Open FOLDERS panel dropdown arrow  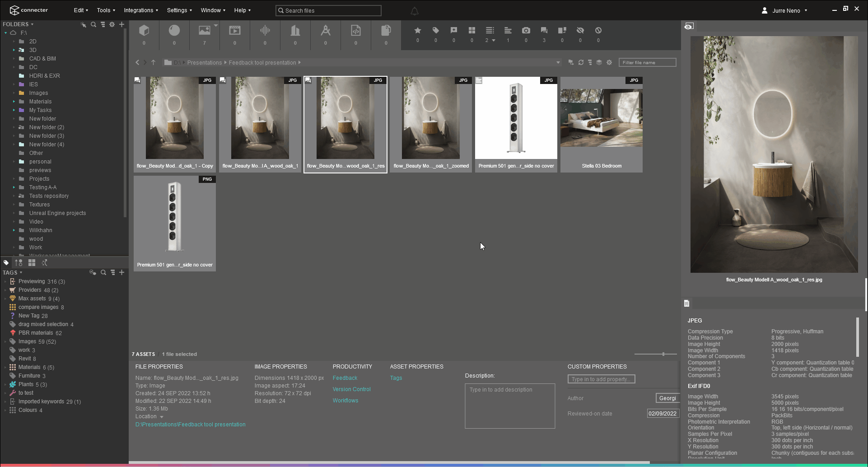32,24
